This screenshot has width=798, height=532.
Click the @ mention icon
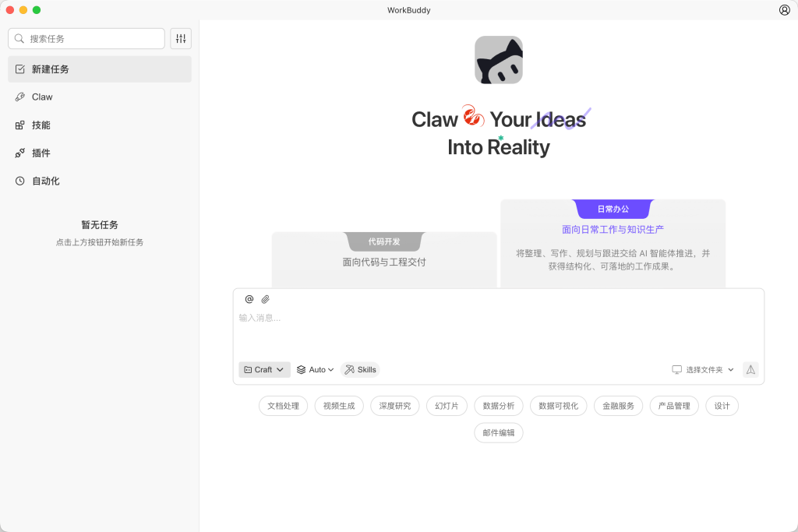coord(249,299)
